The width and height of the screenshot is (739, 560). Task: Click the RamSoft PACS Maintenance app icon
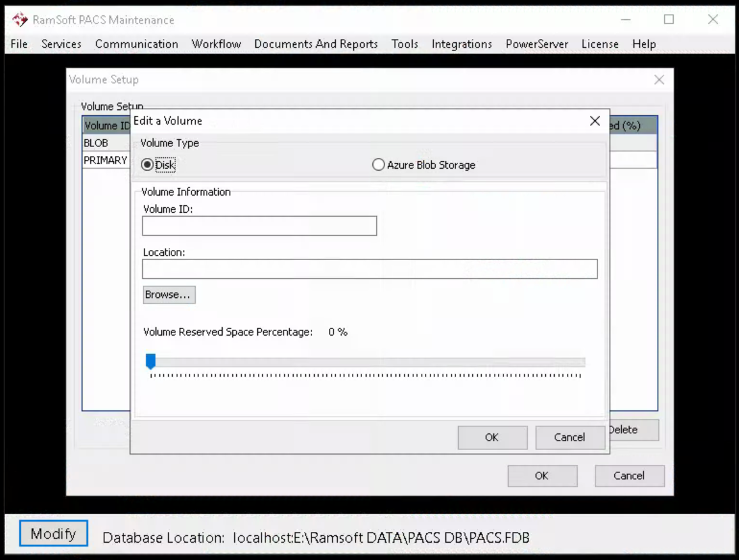20,20
